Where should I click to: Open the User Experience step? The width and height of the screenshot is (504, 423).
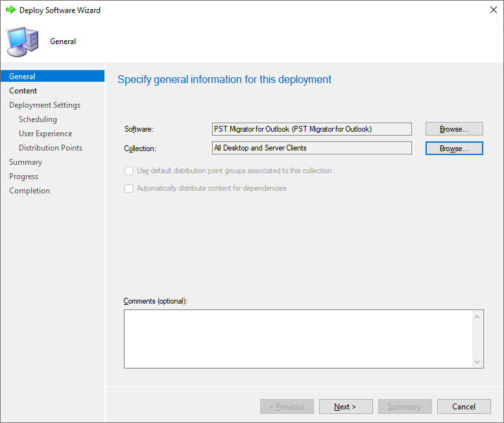(x=45, y=134)
